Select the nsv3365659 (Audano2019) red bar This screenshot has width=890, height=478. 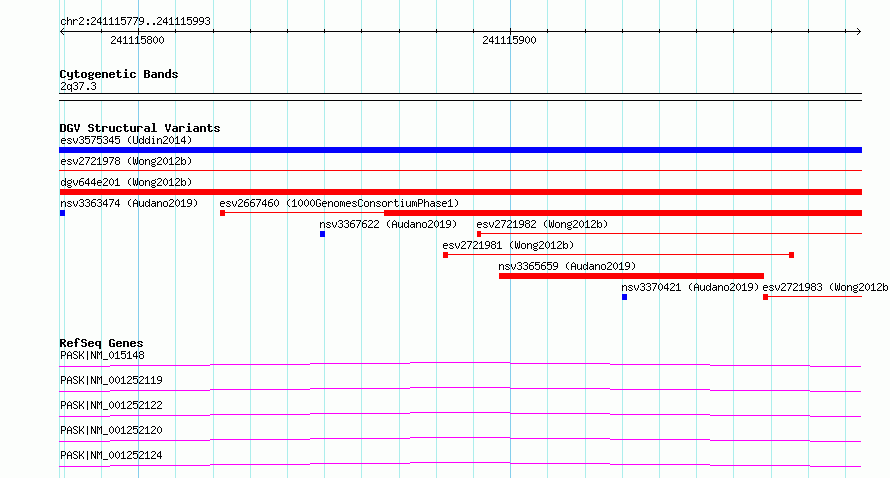631,276
